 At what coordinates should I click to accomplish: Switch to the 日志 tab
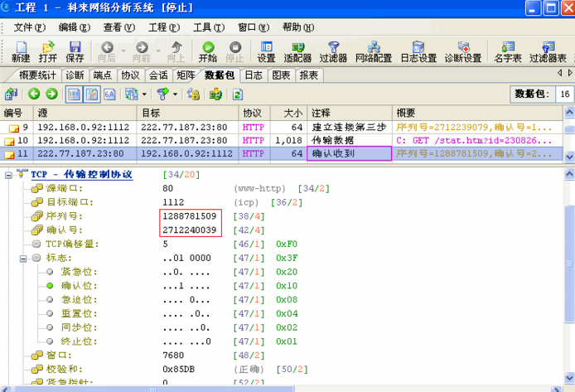pyautogui.click(x=254, y=75)
